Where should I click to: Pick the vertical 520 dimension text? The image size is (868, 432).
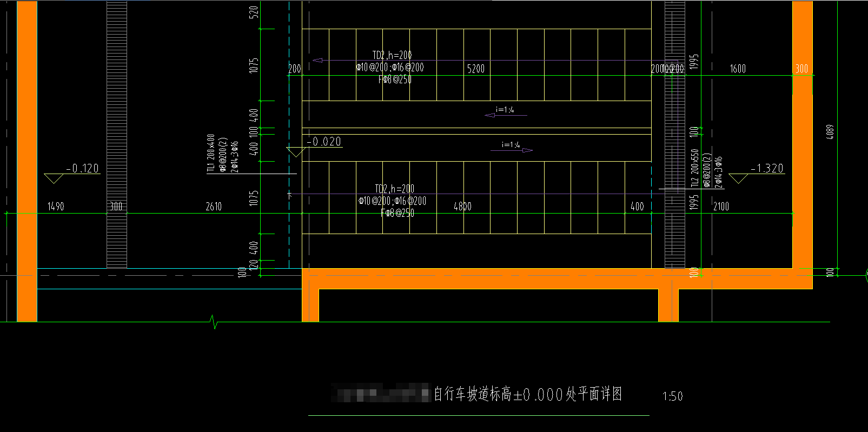[254, 11]
